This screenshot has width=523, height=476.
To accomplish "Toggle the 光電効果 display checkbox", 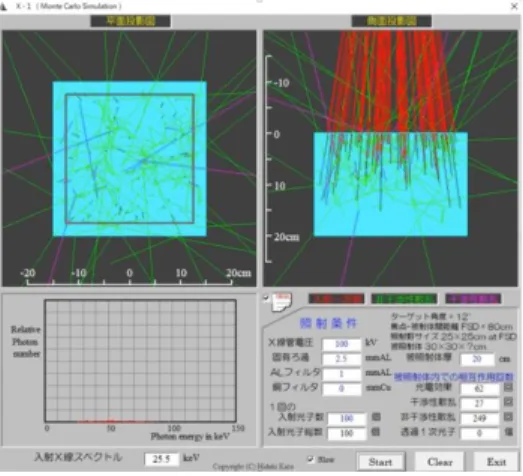I will pos(508,387).
